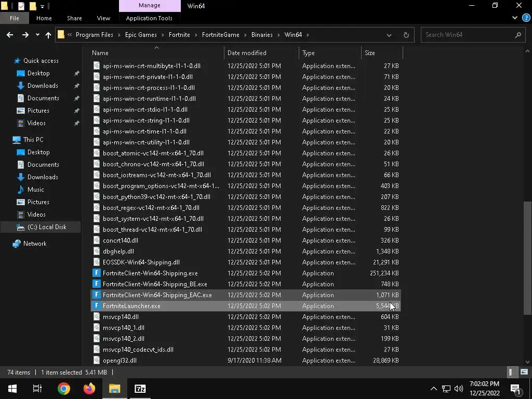Select the dbghelp.dll file icon

click(x=96, y=251)
